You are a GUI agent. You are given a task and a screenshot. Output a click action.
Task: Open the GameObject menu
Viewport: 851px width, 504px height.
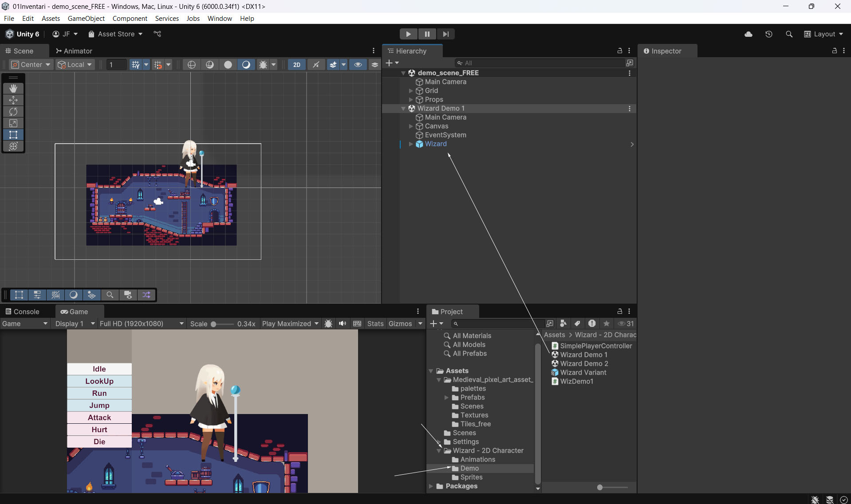click(x=86, y=18)
